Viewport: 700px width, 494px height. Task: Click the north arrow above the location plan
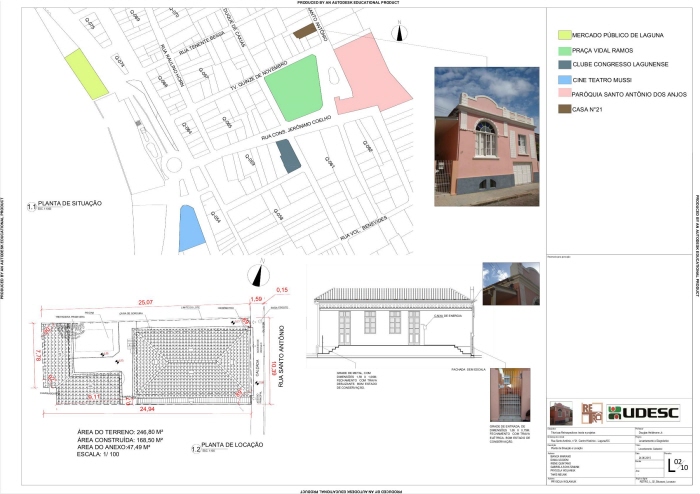(x=256, y=275)
